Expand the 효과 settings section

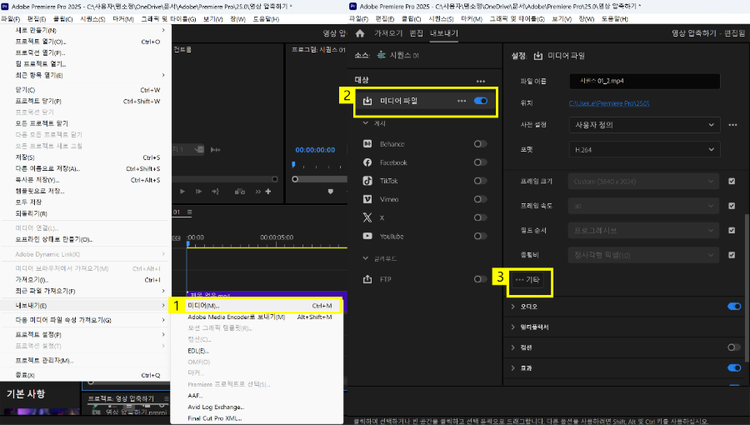coord(513,368)
